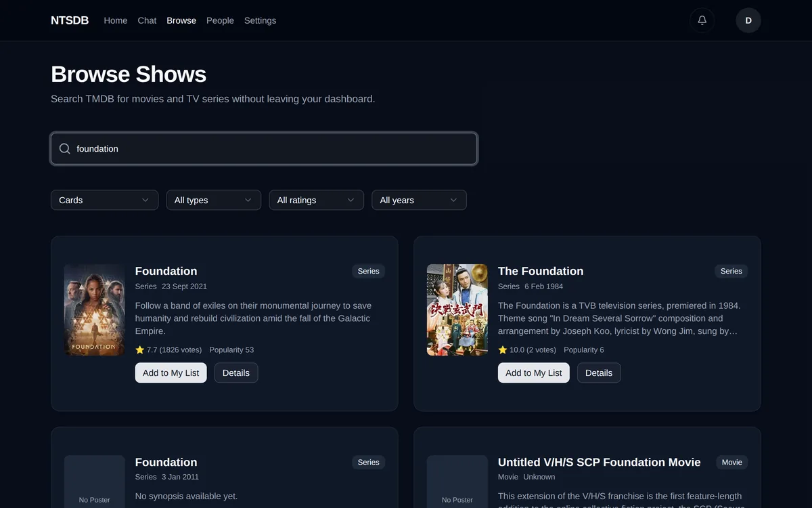The width and height of the screenshot is (812, 508).
Task: Open the All types filter dropdown
Action: [x=213, y=200]
